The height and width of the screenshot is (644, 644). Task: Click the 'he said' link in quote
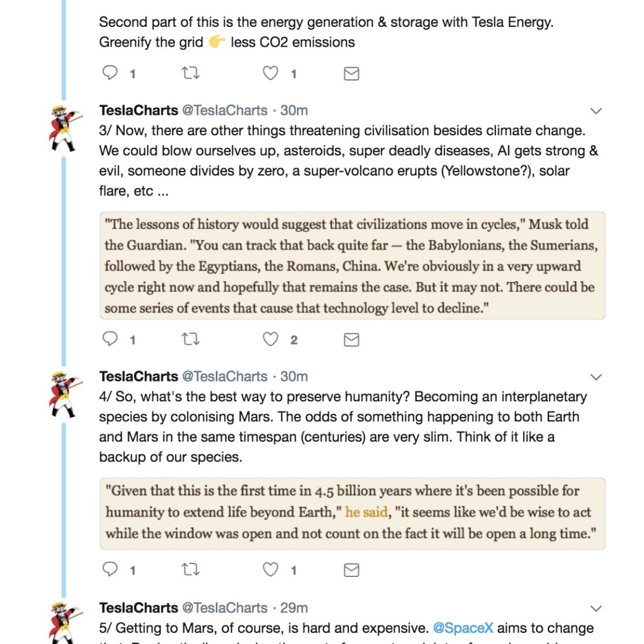tap(366, 512)
